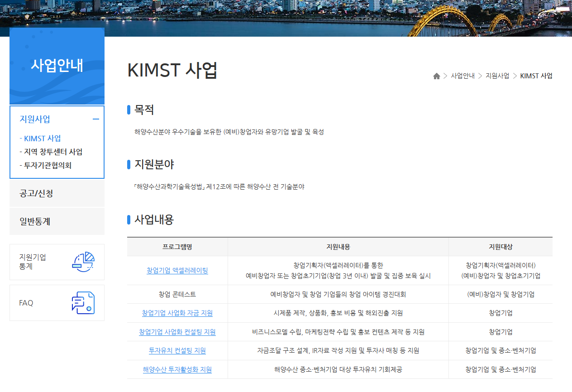Click the 창업 콘테스트 table cell
Screen dimensions: 572x392
tap(177, 294)
